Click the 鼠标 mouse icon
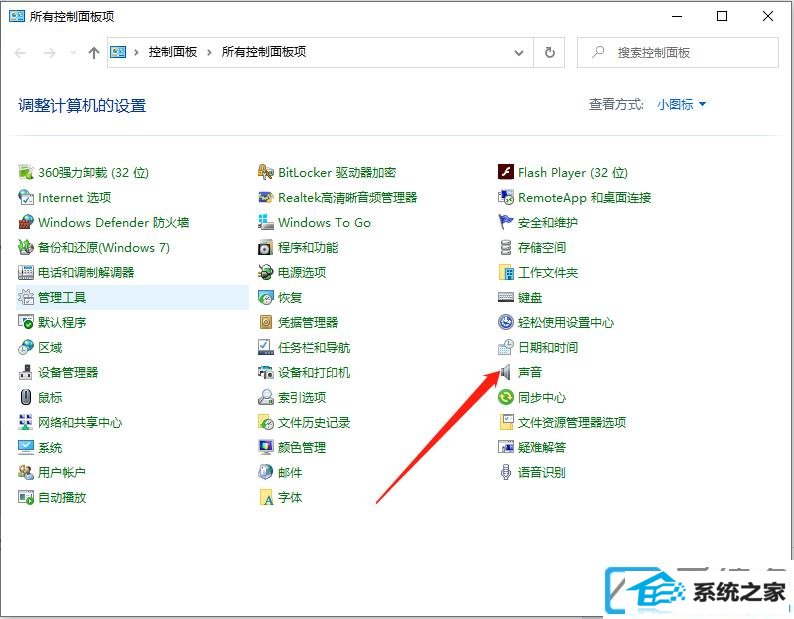 (x=25, y=397)
